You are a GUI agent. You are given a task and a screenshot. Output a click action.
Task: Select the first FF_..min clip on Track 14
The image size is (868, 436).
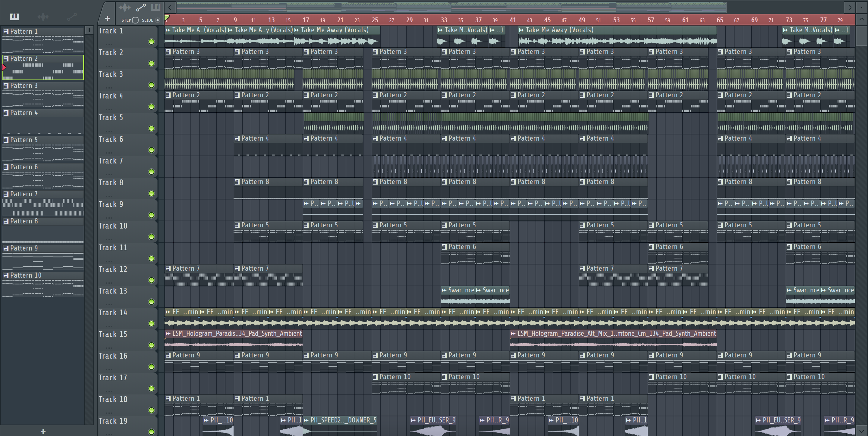click(x=182, y=319)
